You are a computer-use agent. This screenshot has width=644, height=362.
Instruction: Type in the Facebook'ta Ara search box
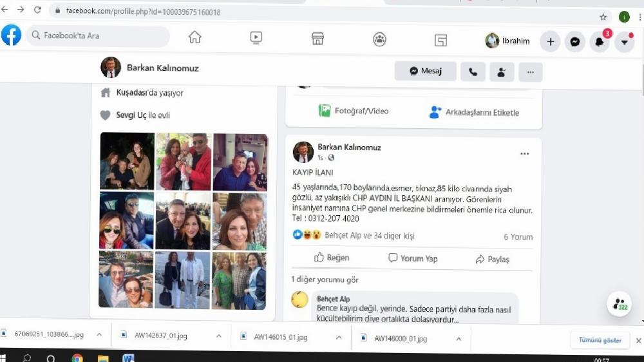coord(100,36)
